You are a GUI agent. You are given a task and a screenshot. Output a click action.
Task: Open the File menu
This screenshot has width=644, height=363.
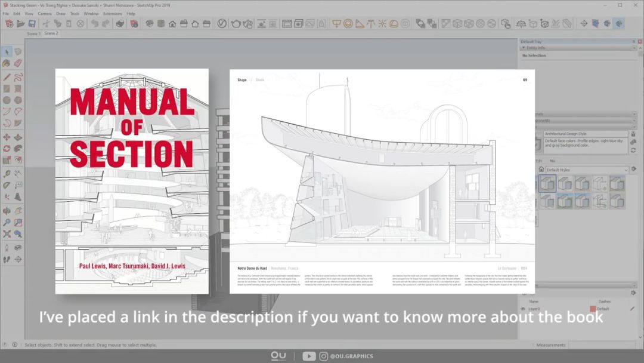pyautogui.click(x=6, y=14)
